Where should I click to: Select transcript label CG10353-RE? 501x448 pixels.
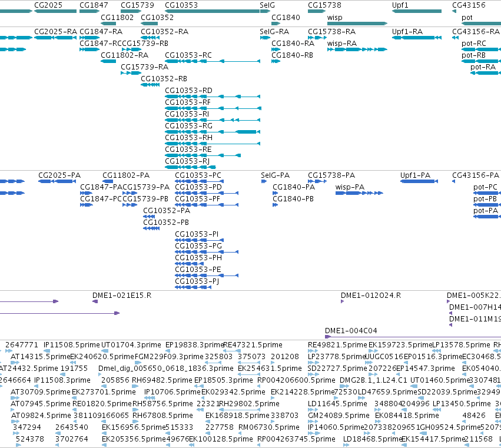188,150
